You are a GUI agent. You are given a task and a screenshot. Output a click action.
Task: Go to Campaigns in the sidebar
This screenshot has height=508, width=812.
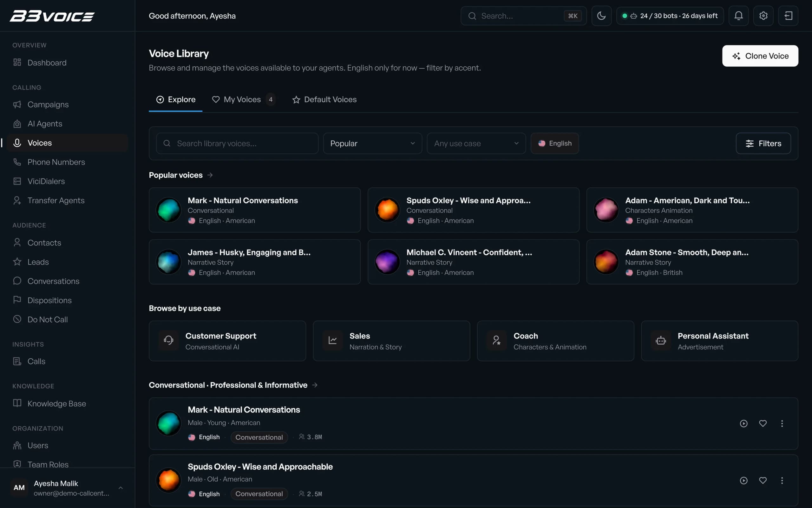pos(68,104)
